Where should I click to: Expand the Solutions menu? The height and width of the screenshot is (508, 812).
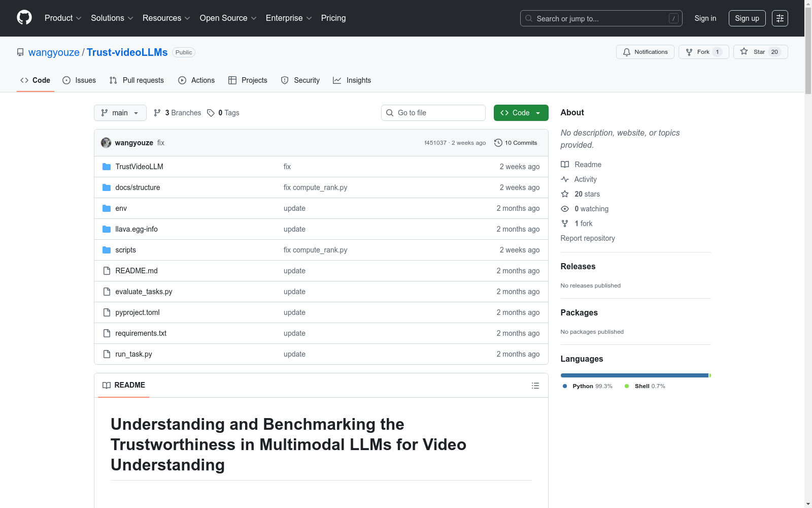point(112,18)
